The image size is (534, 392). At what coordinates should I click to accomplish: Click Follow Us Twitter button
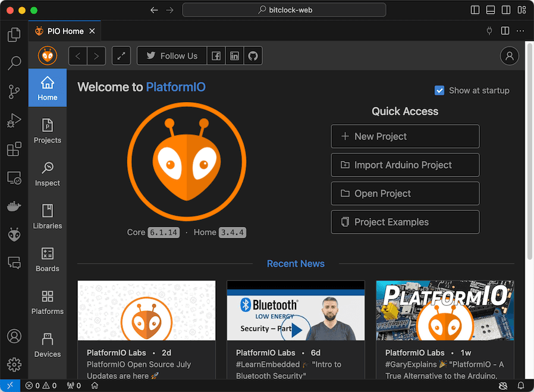(172, 56)
